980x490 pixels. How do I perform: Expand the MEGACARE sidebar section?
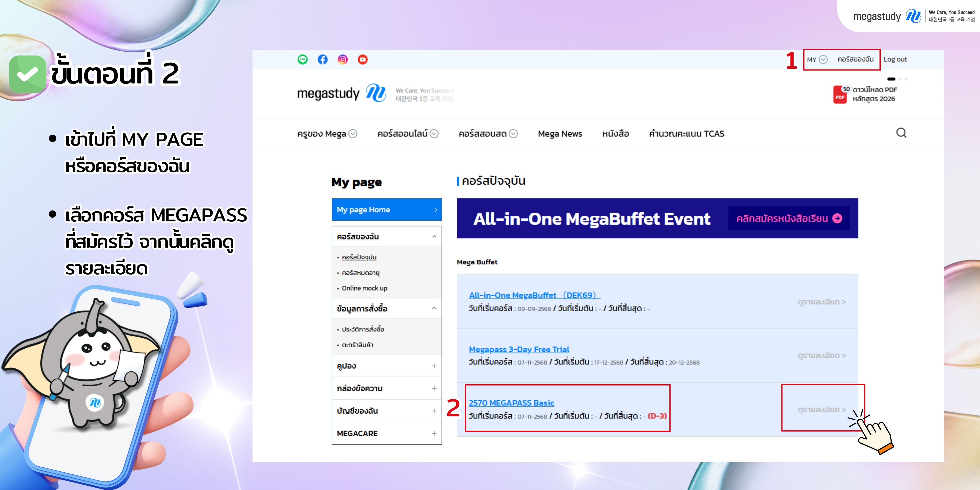click(x=434, y=434)
